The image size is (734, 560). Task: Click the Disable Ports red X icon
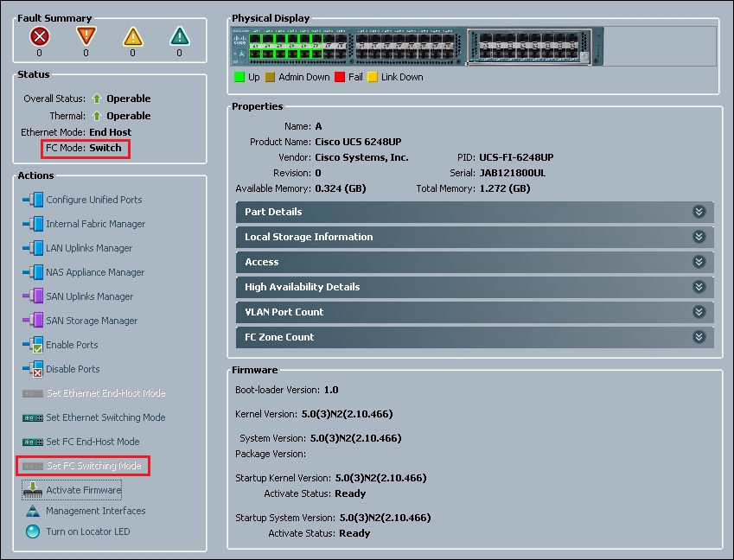[x=33, y=369]
